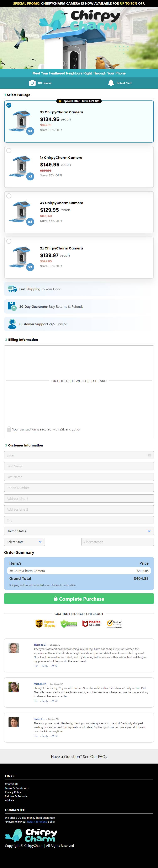The image size is (158, 868).
Task: Open the Contact Us footer link
Action: point(11,784)
